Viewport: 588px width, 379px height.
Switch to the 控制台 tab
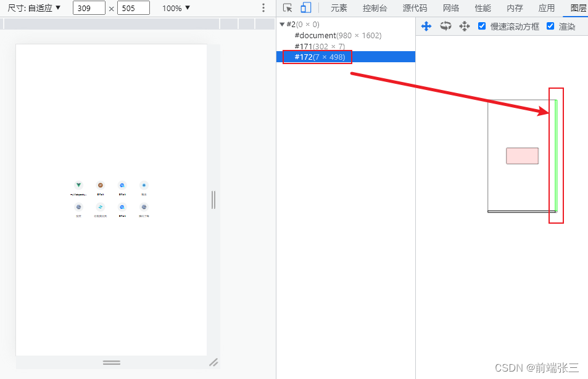point(375,8)
